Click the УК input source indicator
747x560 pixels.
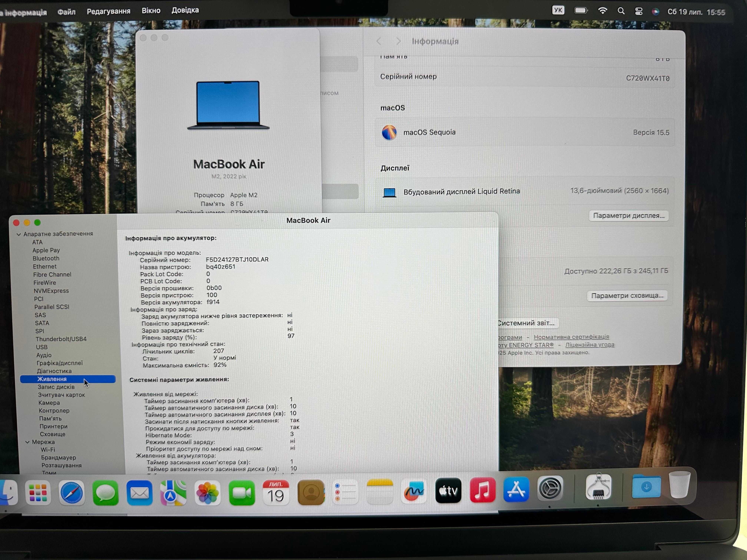coord(558,10)
